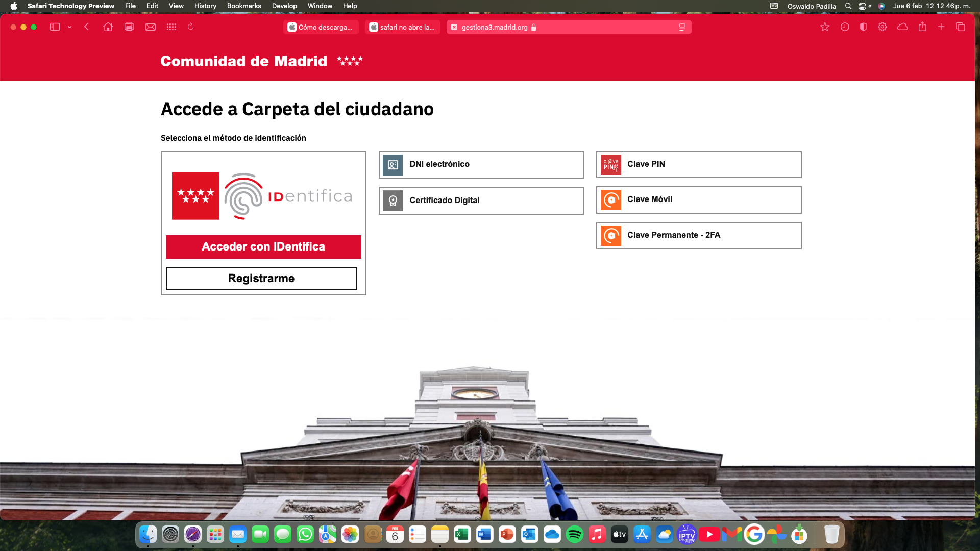Image resolution: width=980 pixels, height=551 pixels.
Task: Add bookmark with the star icon
Action: coord(825,27)
